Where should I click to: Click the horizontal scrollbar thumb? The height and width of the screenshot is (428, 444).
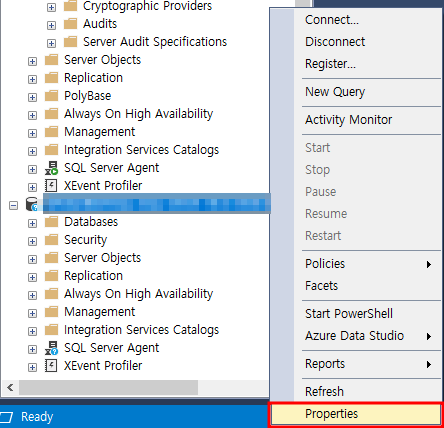[108, 387]
